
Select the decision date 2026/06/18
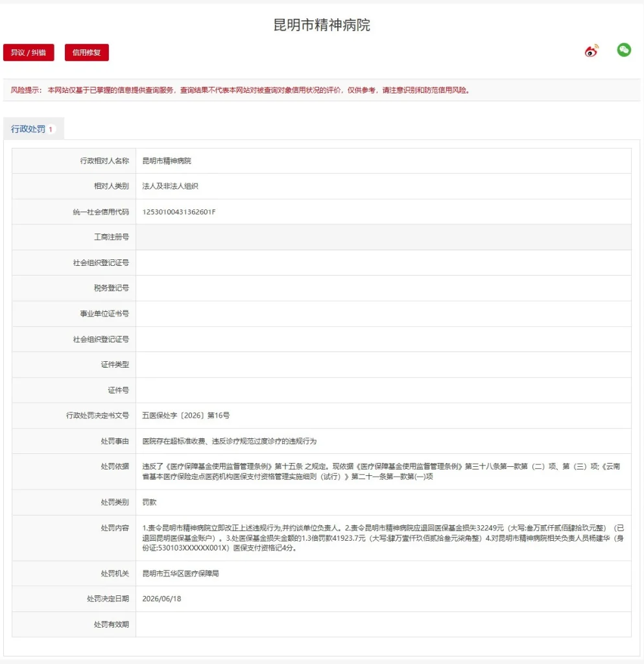(x=161, y=599)
